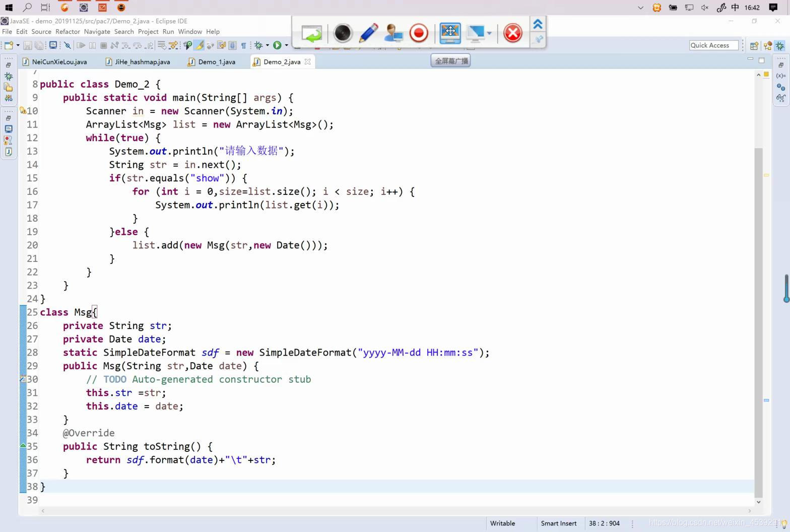Toggle Show Whitespace Characters pilcrow
The height and width of the screenshot is (532, 790).
[243, 45]
